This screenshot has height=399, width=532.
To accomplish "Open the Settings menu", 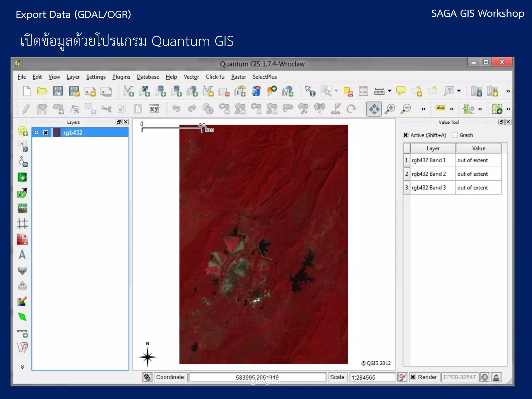I will [x=96, y=77].
